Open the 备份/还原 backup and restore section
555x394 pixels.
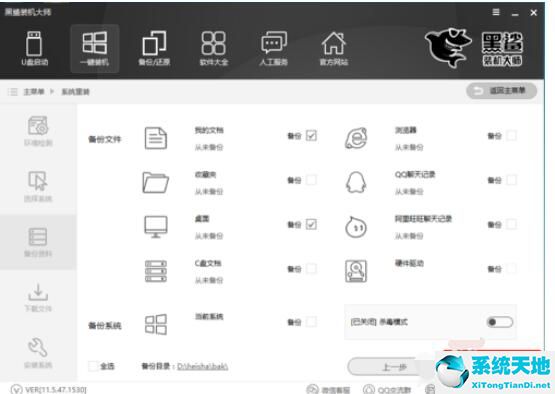pyautogui.click(x=154, y=48)
